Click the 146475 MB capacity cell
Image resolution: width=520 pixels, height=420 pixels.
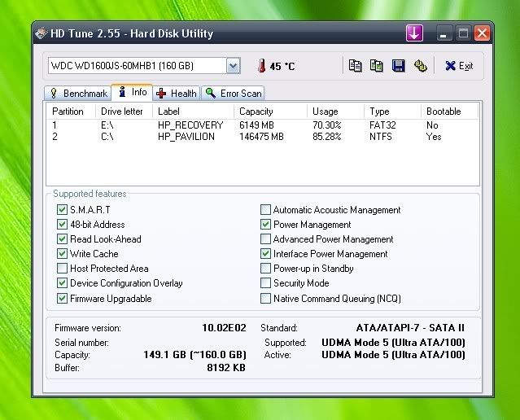click(261, 137)
